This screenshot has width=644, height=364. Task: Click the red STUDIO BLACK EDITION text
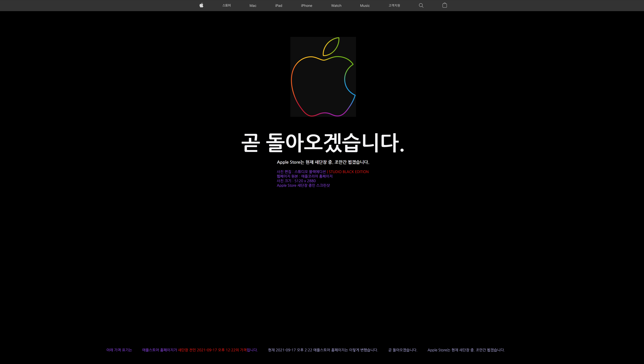(x=349, y=172)
